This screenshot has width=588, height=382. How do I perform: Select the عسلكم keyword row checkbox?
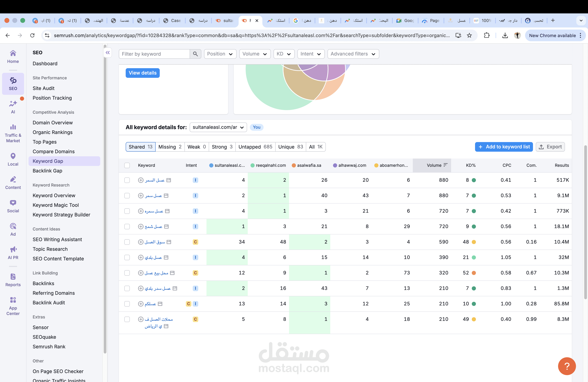[x=127, y=304]
